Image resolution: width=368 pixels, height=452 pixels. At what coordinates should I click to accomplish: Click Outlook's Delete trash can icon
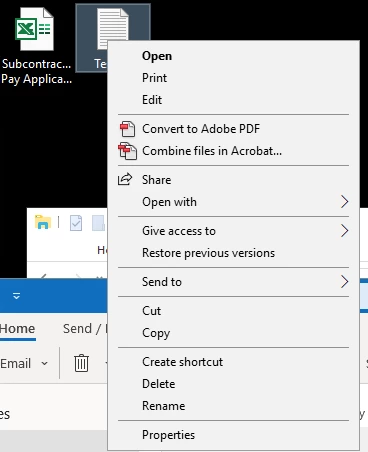(x=81, y=363)
